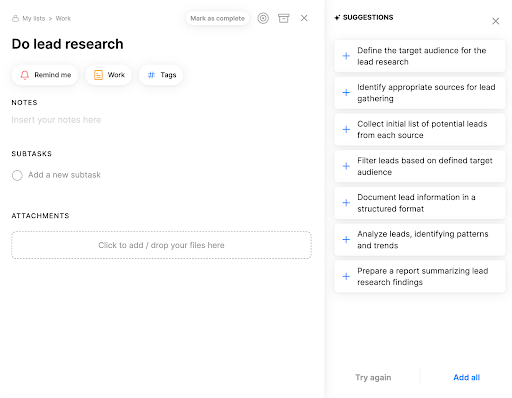
Task: Close the task detail panel
Action: (304, 18)
